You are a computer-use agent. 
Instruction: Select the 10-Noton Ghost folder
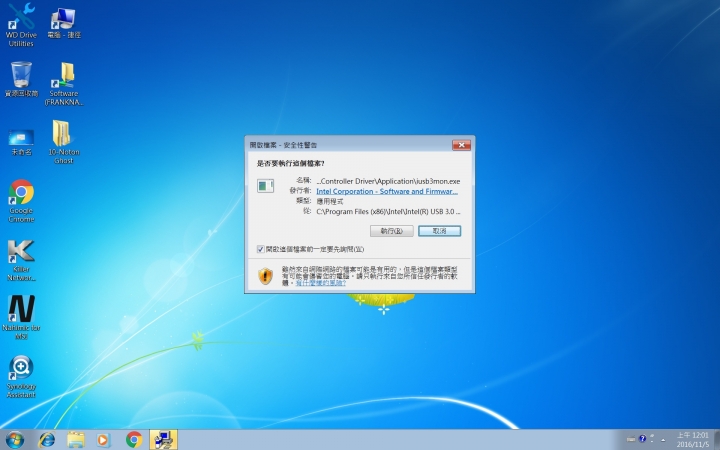(64, 141)
